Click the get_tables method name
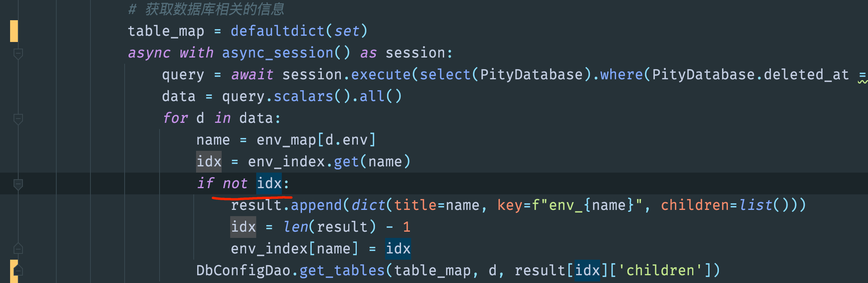 [x=342, y=270]
